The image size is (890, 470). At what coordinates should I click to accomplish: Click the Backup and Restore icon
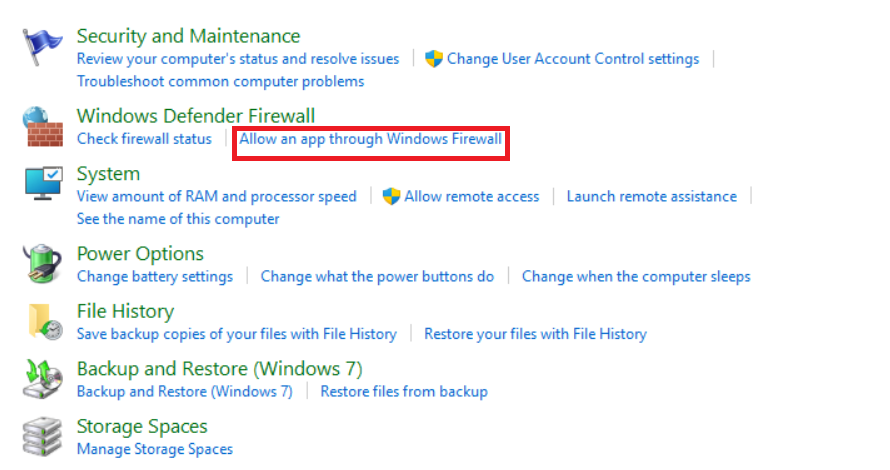[42, 379]
